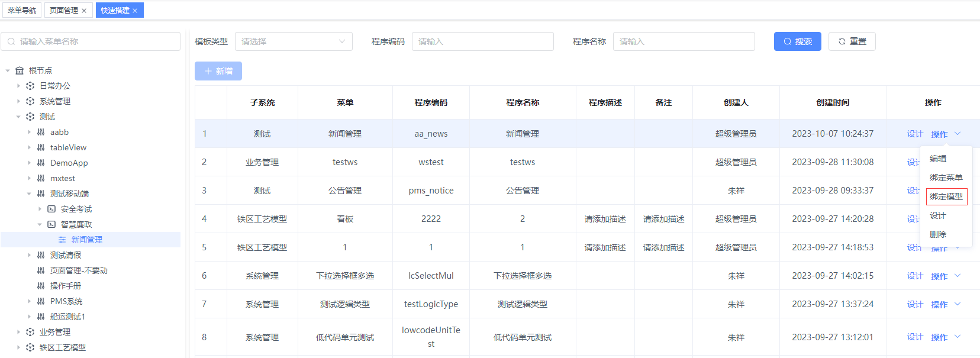The height and width of the screenshot is (358, 980).
Task: Click 设计 link in lcSelectMul row
Action: 915,276
